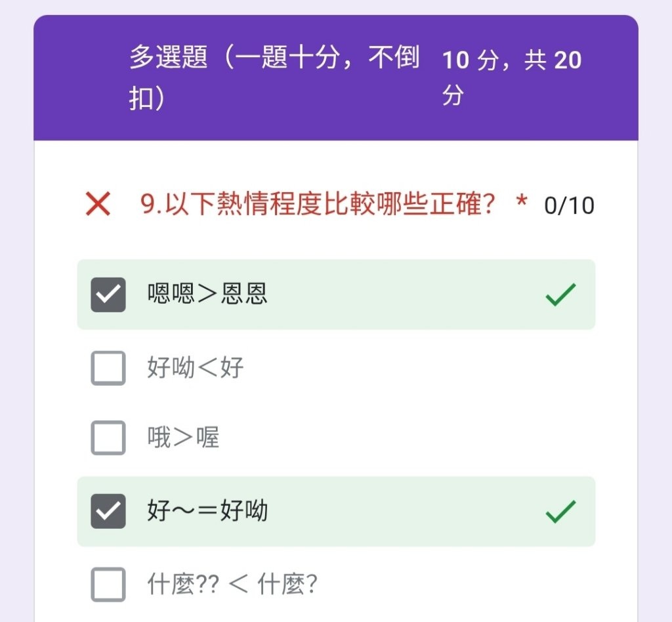Untick the 好～＝好呦 checkbox

[108, 511]
